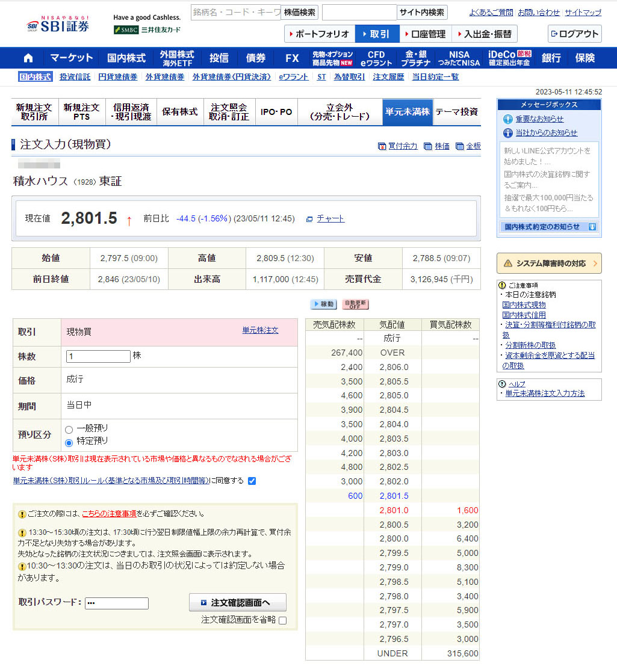Expand システム障害時の対応 banner arrow
The width and height of the screenshot is (617, 672).
(595, 263)
